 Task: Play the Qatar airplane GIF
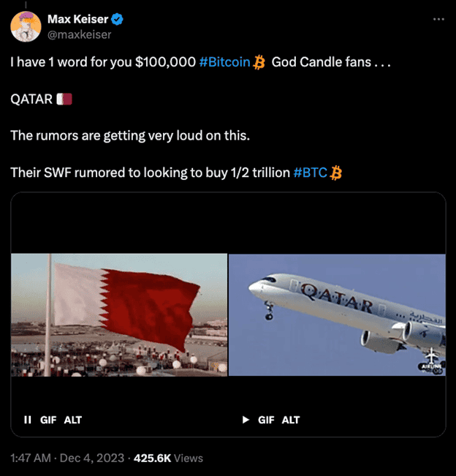246,420
